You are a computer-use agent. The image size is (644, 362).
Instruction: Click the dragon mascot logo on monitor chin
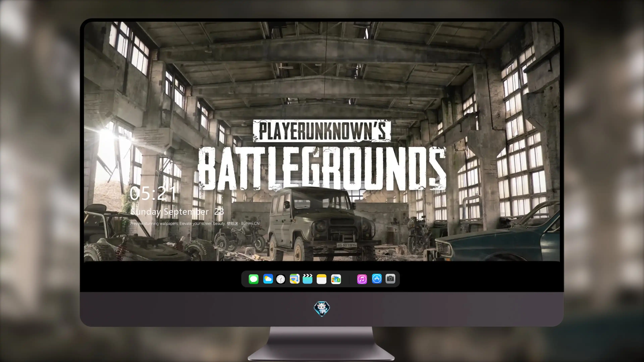322,309
